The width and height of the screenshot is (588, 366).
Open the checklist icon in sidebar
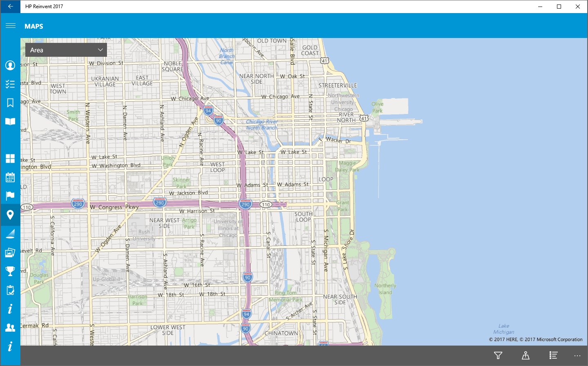[10, 84]
